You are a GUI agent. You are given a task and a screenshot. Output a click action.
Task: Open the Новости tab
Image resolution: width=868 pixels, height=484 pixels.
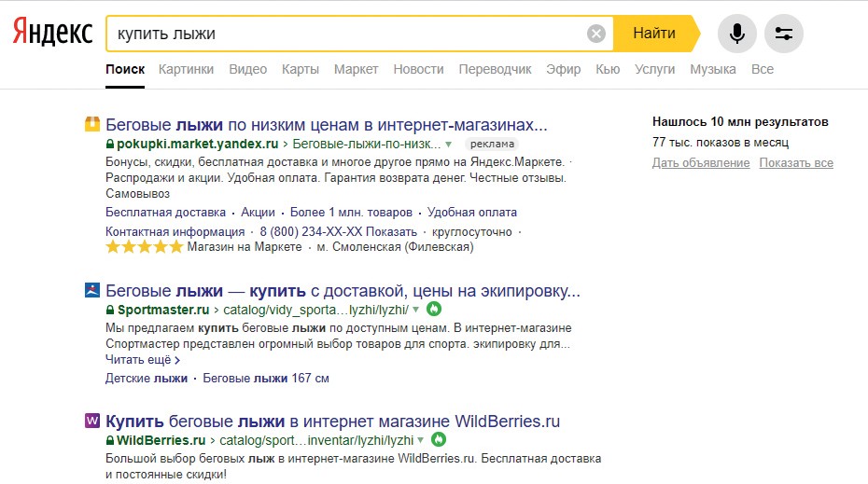(x=418, y=69)
